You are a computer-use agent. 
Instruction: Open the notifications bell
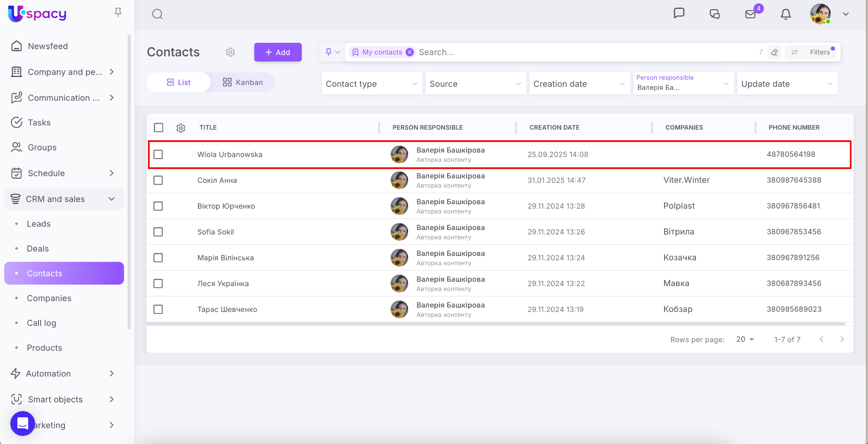coord(785,14)
